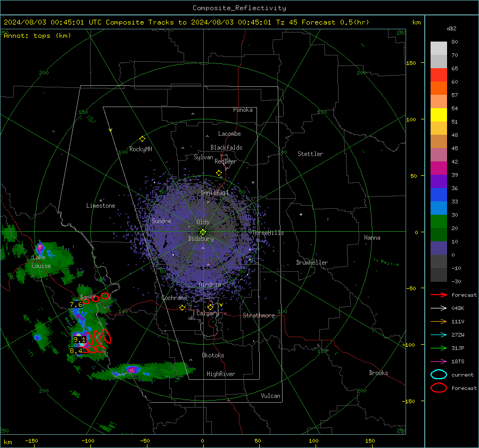The width and height of the screenshot is (479, 448).
Task: Click the 'current' legend label
Action: [x=463, y=374]
